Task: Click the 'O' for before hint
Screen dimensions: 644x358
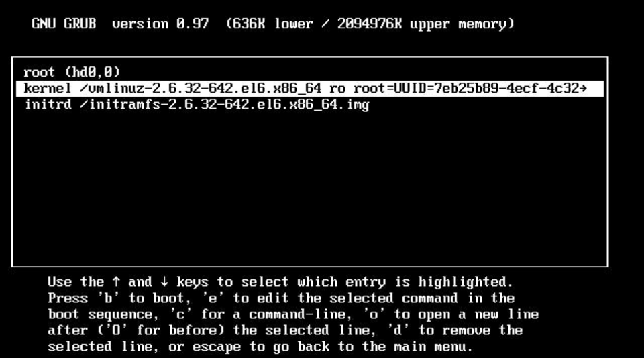Action: pos(160,330)
